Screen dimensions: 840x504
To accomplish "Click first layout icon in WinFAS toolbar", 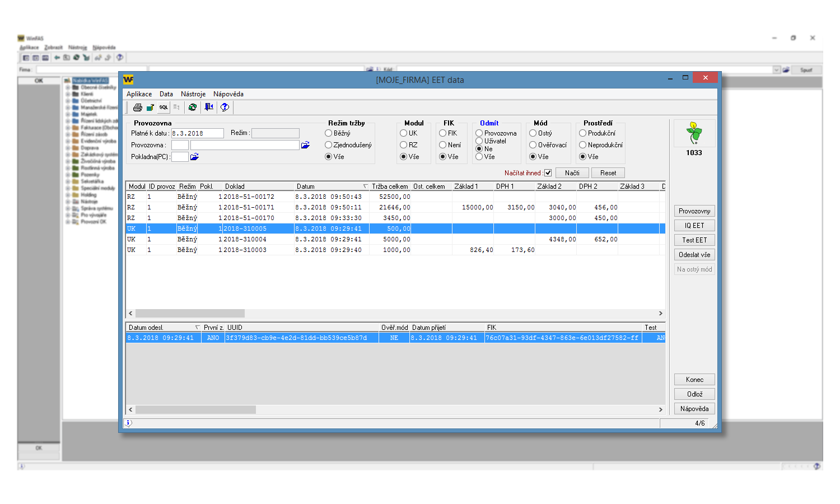I will point(26,58).
